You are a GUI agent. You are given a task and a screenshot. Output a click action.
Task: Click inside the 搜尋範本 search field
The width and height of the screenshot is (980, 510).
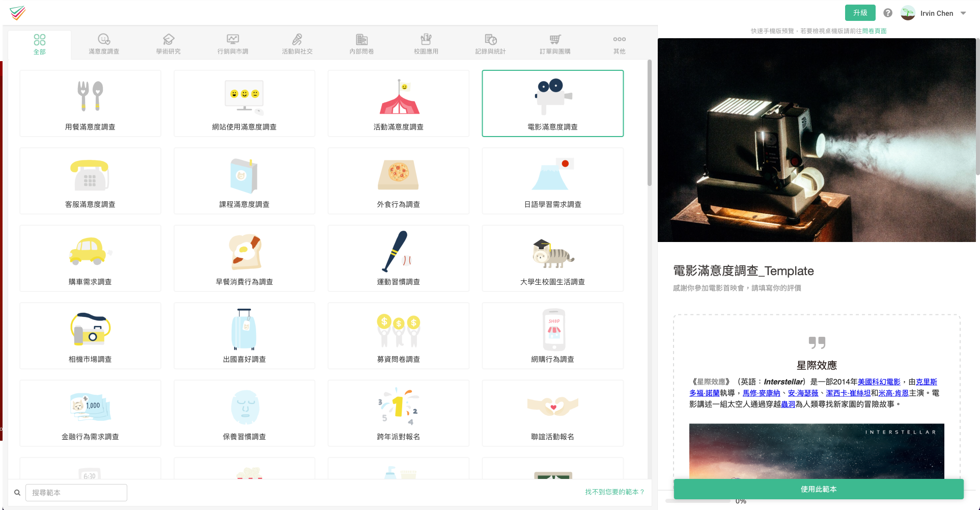click(75, 492)
